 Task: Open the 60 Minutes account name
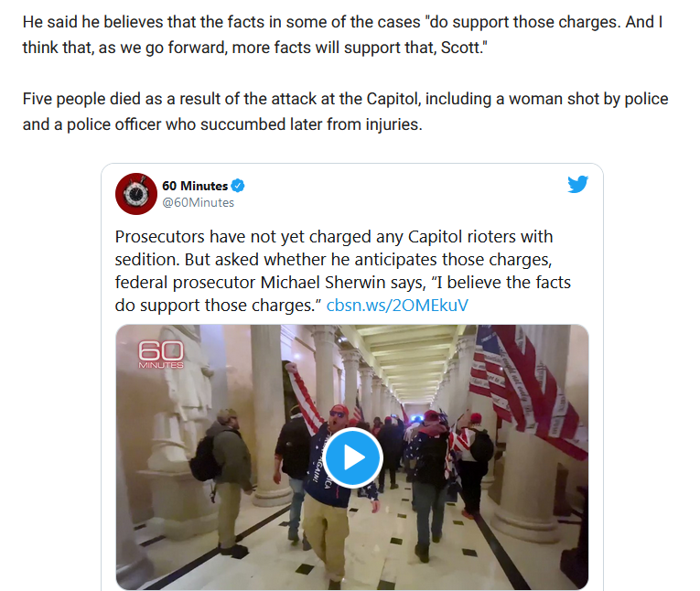click(x=195, y=186)
